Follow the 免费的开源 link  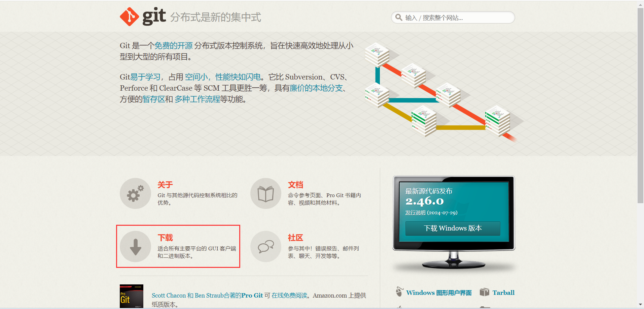tap(174, 46)
